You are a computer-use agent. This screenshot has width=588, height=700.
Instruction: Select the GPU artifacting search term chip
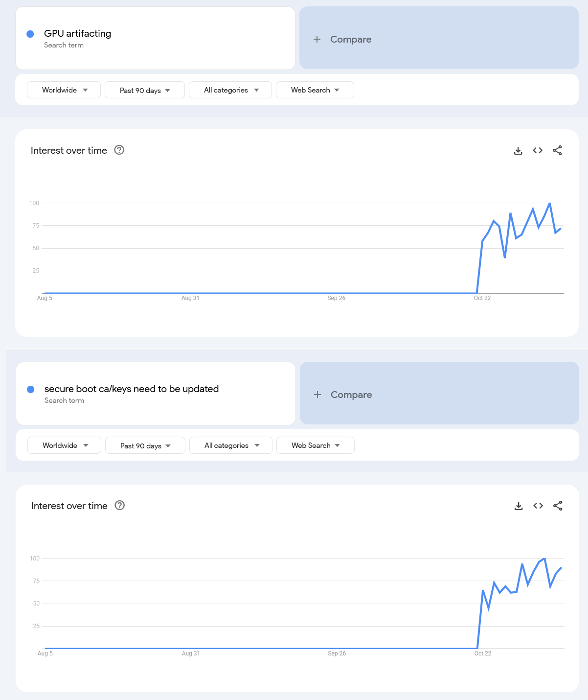coord(155,38)
